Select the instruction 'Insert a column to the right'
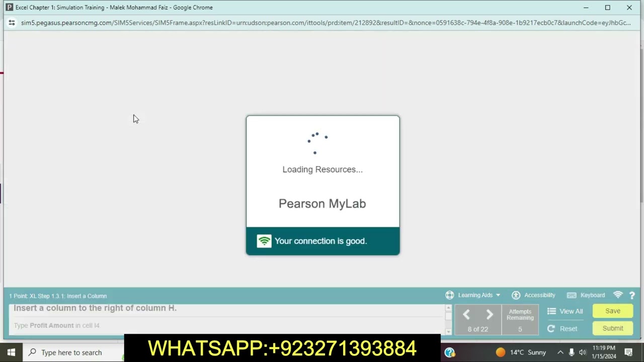The height and width of the screenshot is (362, 644). pyautogui.click(x=95, y=308)
